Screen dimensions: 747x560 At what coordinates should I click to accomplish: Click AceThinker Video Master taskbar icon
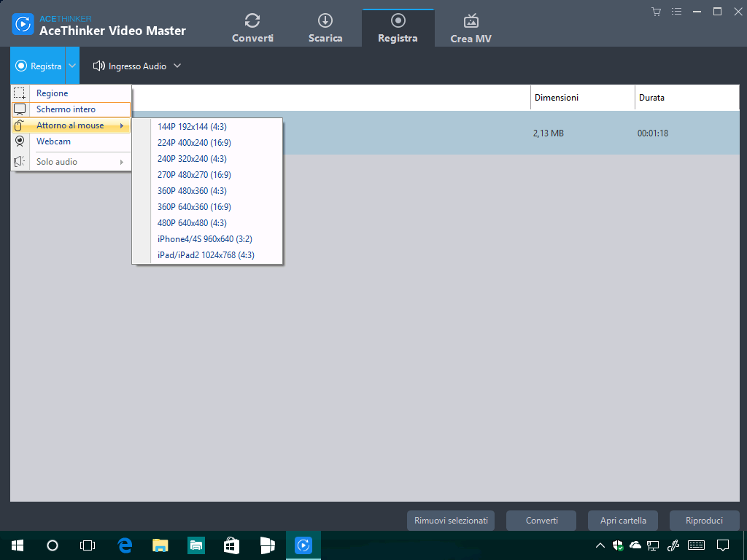coord(303,545)
